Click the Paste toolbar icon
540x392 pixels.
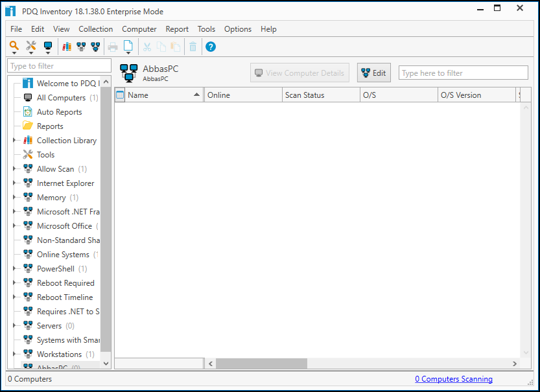pyautogui.click(x=176, y=47)
